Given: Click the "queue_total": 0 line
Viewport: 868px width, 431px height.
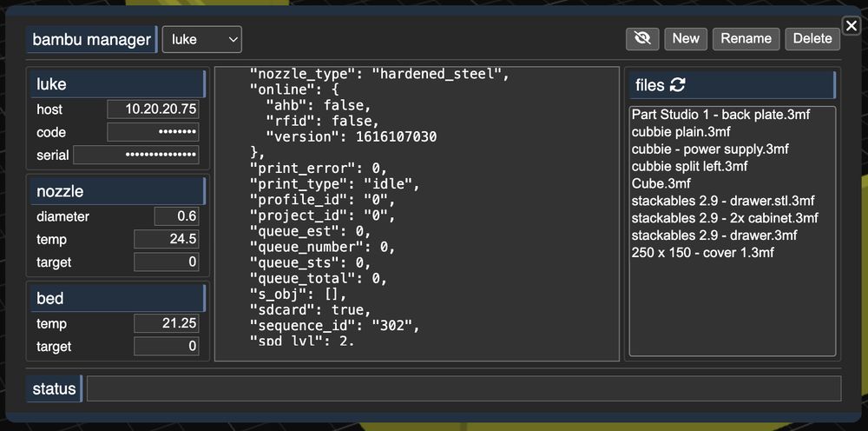Looking at the screenshot, I should 319,278.
